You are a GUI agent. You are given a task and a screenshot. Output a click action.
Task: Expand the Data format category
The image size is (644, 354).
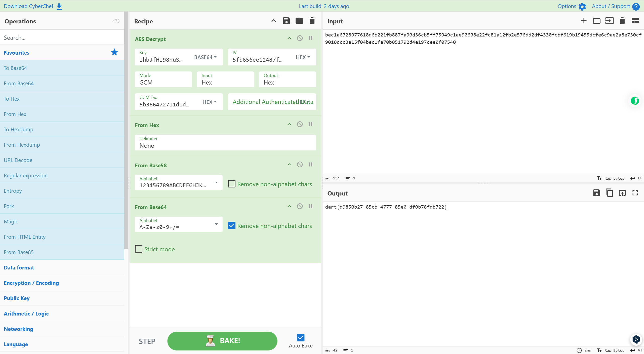click(x=19, y=267)
